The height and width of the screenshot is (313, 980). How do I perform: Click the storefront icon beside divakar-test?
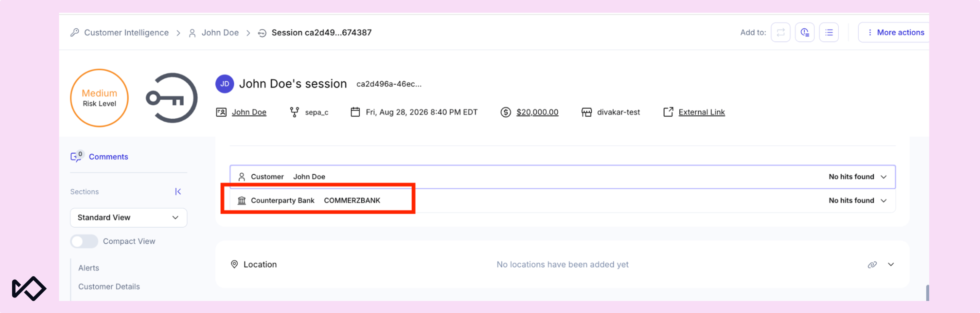click(586, 112)
